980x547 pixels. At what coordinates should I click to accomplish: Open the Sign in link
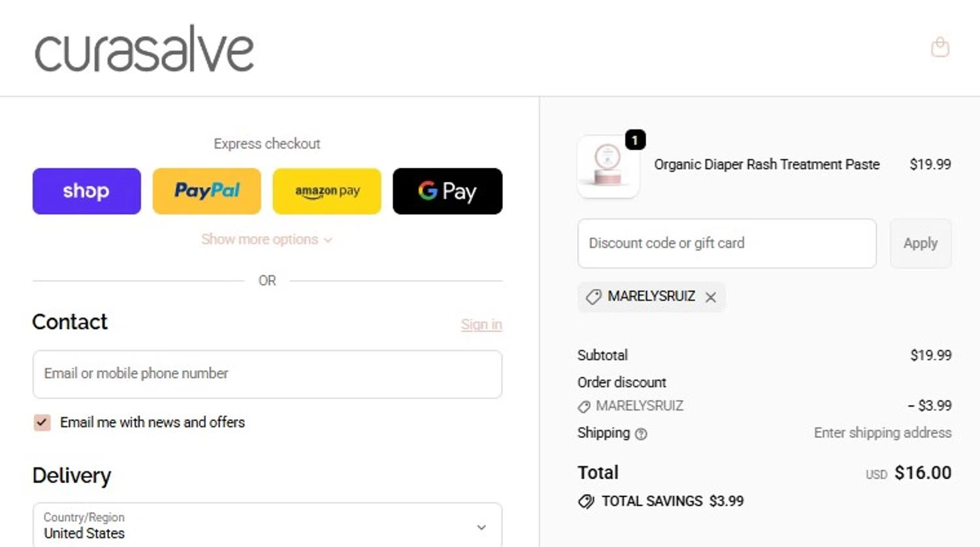point(482,324)
